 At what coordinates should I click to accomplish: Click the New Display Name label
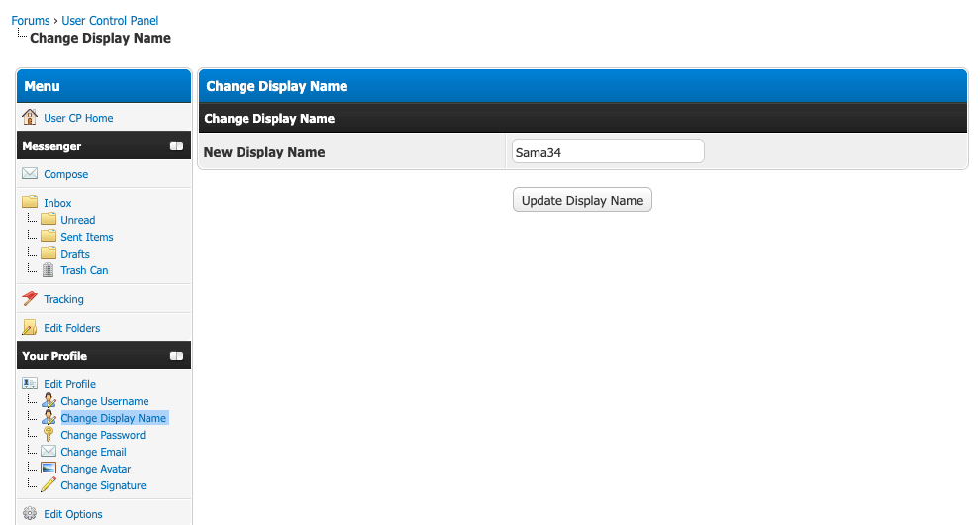(x=264, y=152)
